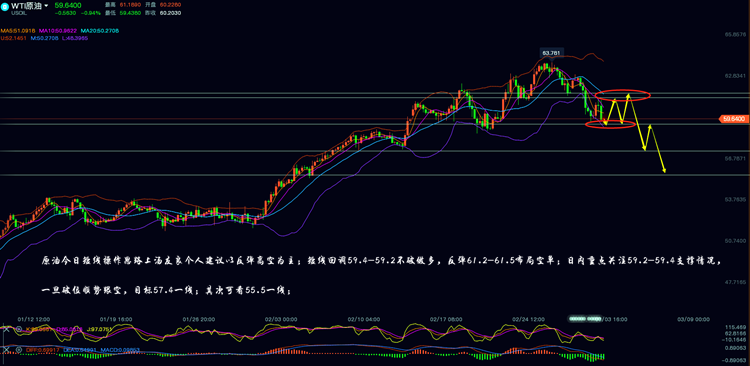This screenshot has height=366, width=750.
Task: Click the MACD:0.09863 value label
Action: [120, 350]
